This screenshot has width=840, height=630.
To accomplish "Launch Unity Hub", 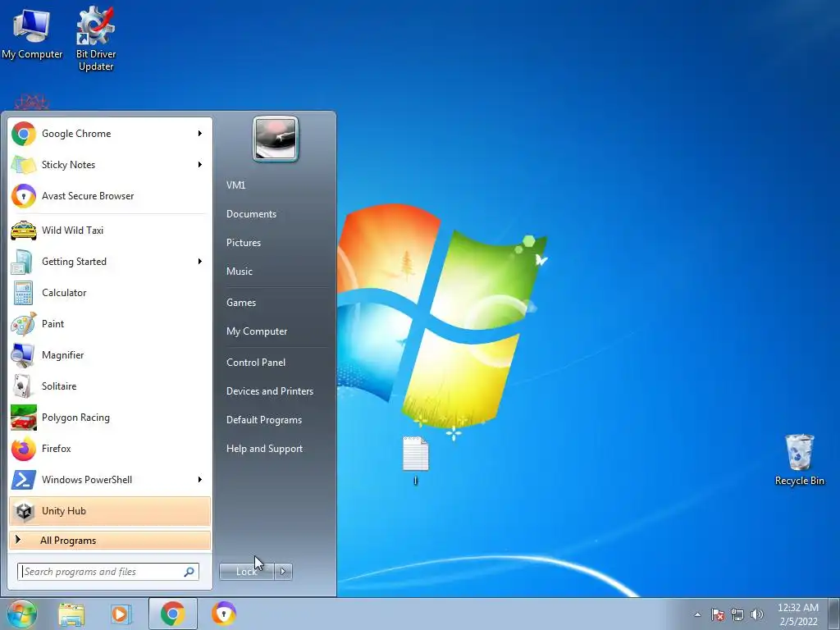I will (110, 510).
